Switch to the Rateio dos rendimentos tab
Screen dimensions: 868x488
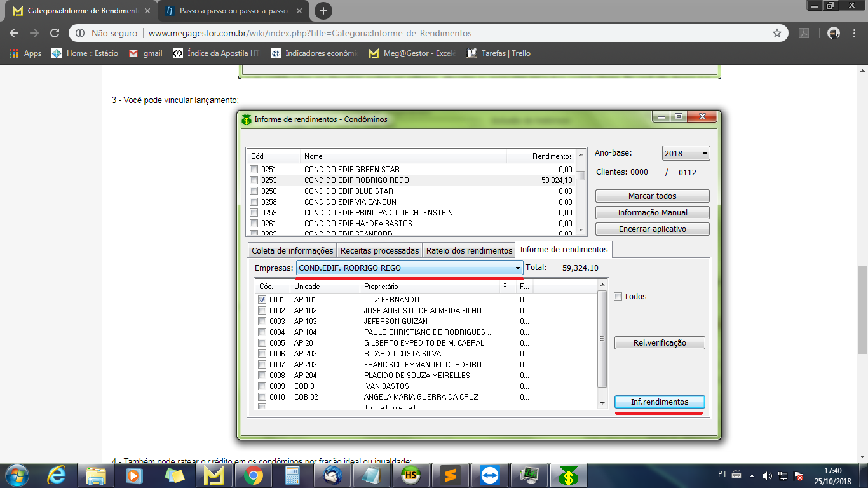coord(469,250)
